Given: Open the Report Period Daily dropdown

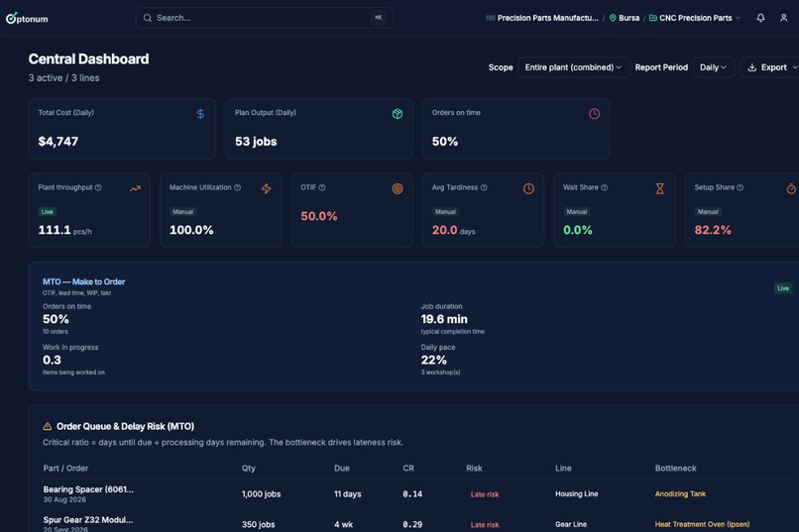Looking at the screenshot, I should pos(714,67).
